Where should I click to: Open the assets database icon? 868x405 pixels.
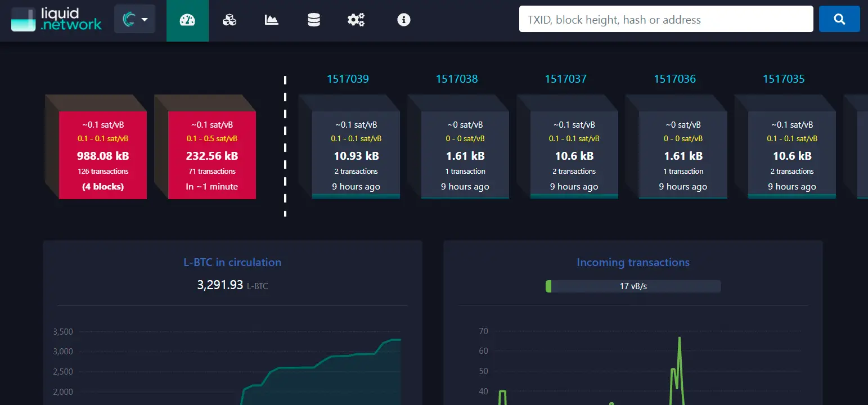click(314, 20)
